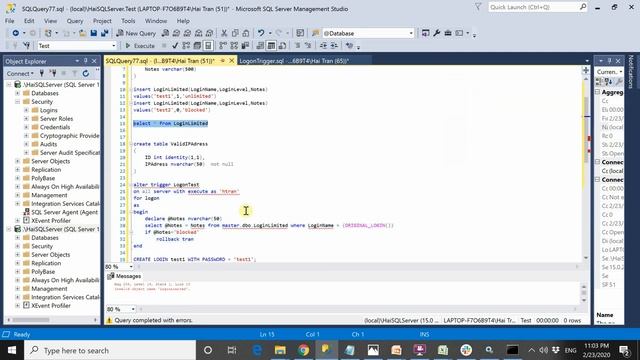Image resolution: width=640 pixels, height=360 pixels.
Task: Open Chrome from the taskbar
Action: click(303, 350)
